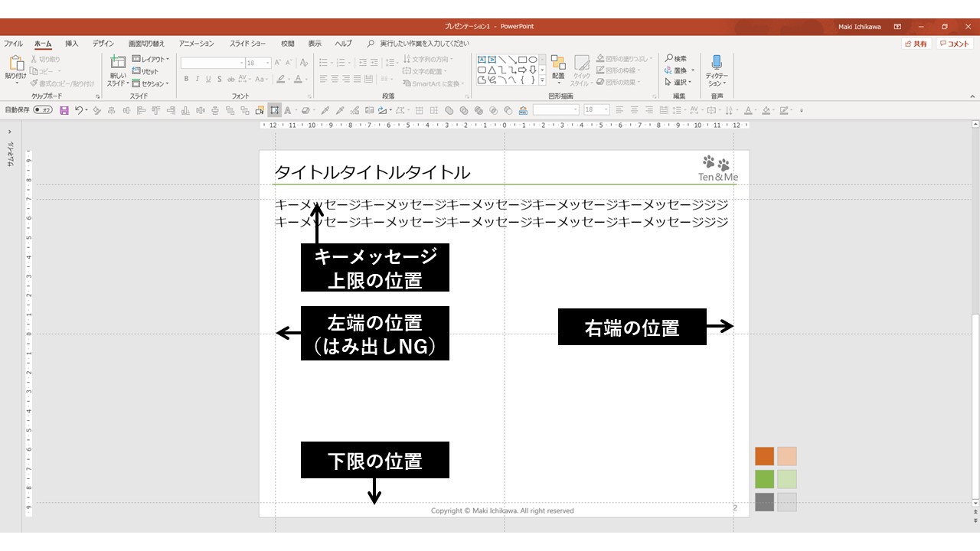The width and height of the screenshot is (980, 551).
Task: Open the font name box in the quick access toolbar
Action: (x=556, y=110)
